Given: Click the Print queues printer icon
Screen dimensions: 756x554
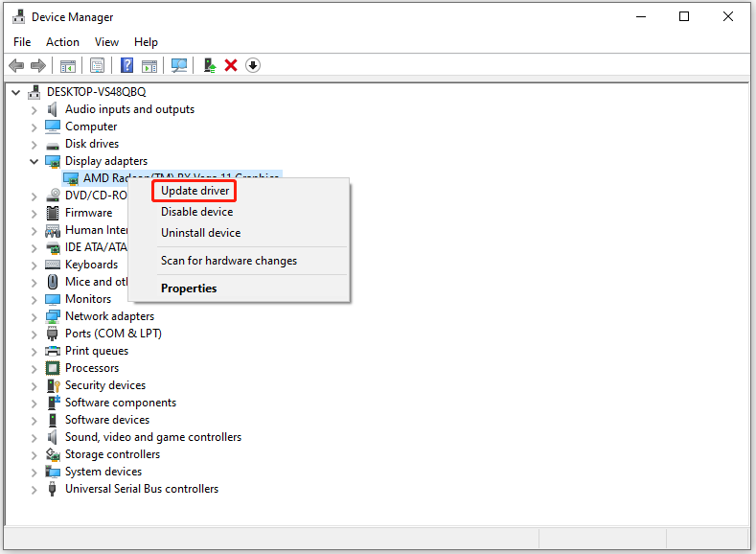Looking at the screenshot, I should pyautogui.click(x=53, y=351).
